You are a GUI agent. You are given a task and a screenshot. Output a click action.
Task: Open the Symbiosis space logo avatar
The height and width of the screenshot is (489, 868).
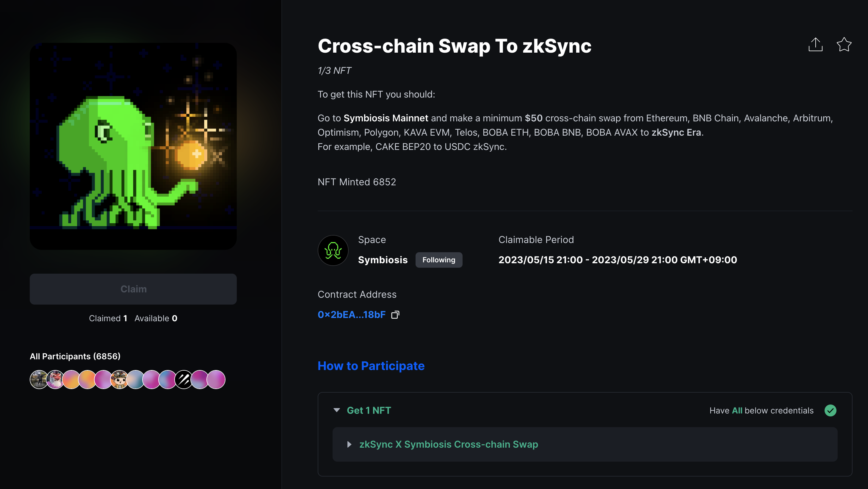coord(333,250)
